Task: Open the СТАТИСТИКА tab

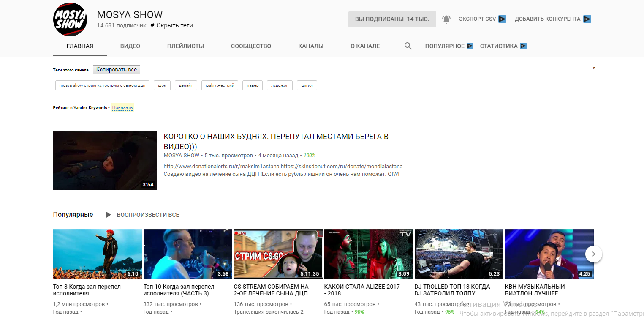Action: [x=499, y=46]
